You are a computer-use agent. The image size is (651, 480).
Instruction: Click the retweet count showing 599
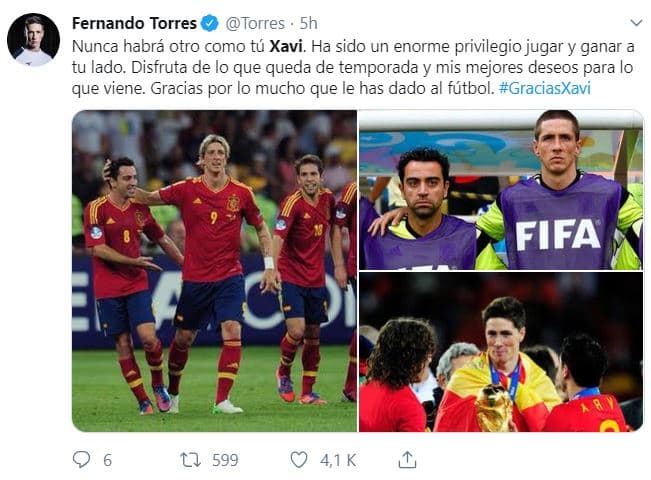tap(225, 460)
